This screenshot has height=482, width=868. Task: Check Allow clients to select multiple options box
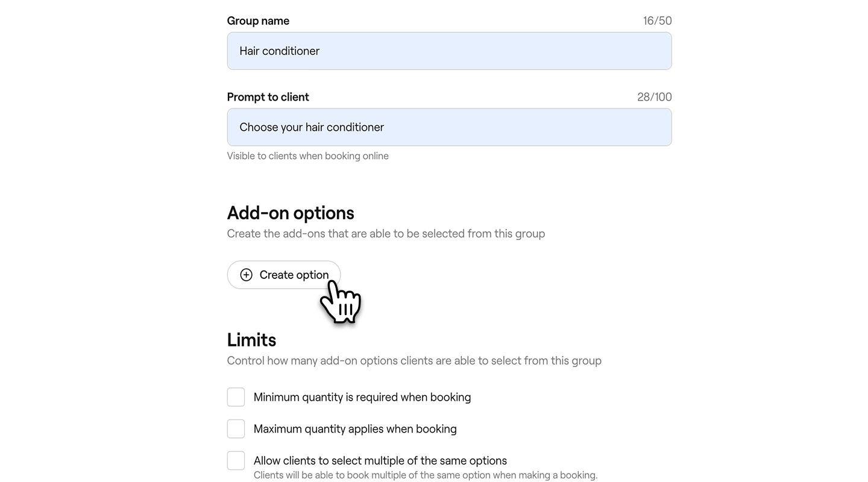point(236,461)
